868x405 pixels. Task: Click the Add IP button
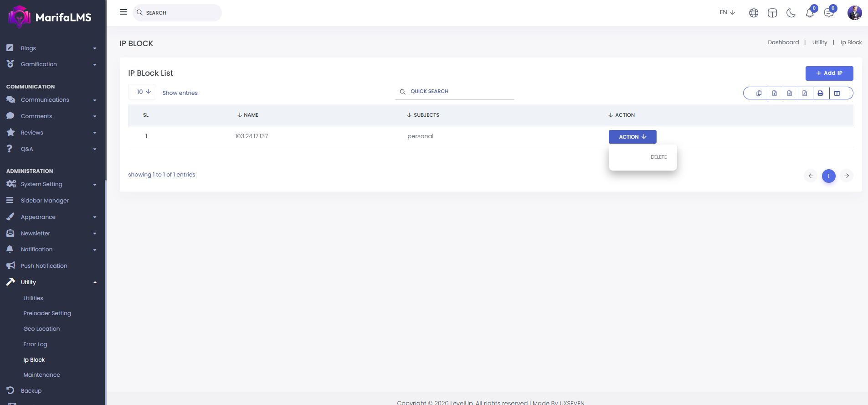[x=829, y=73]
